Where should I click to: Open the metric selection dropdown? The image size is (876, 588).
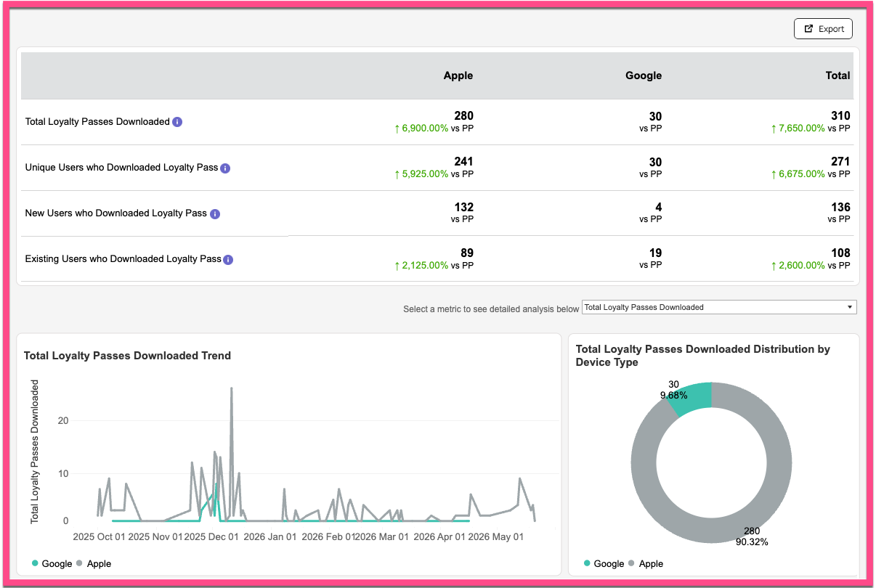tap(719, 307)
